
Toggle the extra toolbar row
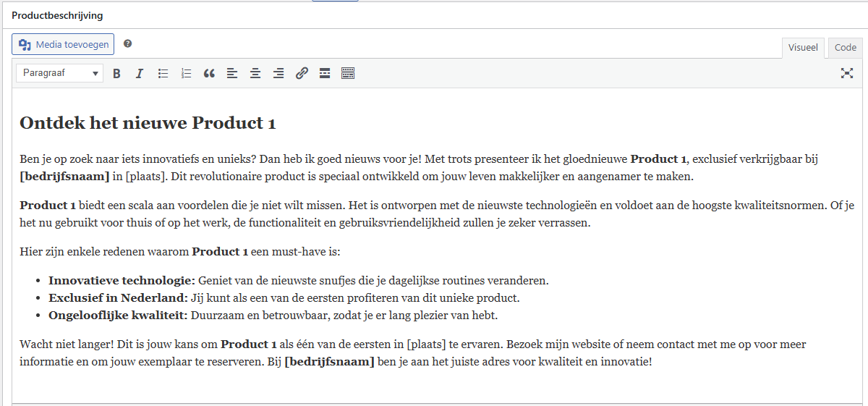coord(348,73)
